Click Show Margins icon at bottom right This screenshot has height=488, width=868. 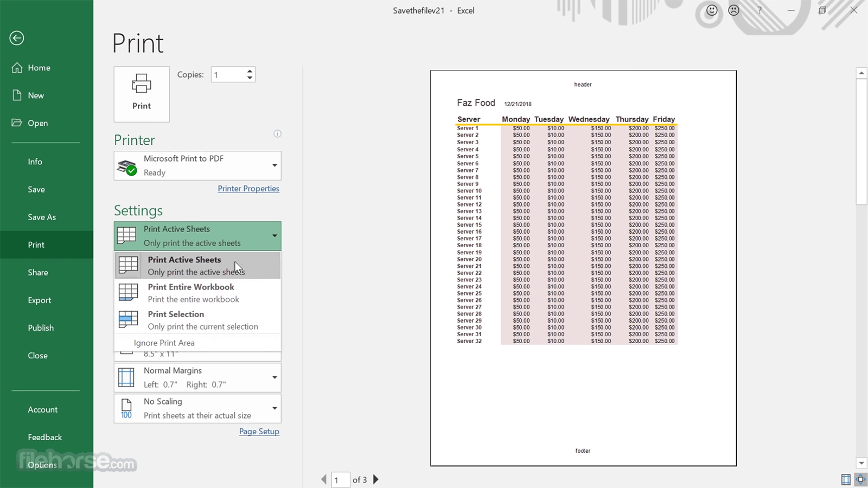(x=846, y=479)
